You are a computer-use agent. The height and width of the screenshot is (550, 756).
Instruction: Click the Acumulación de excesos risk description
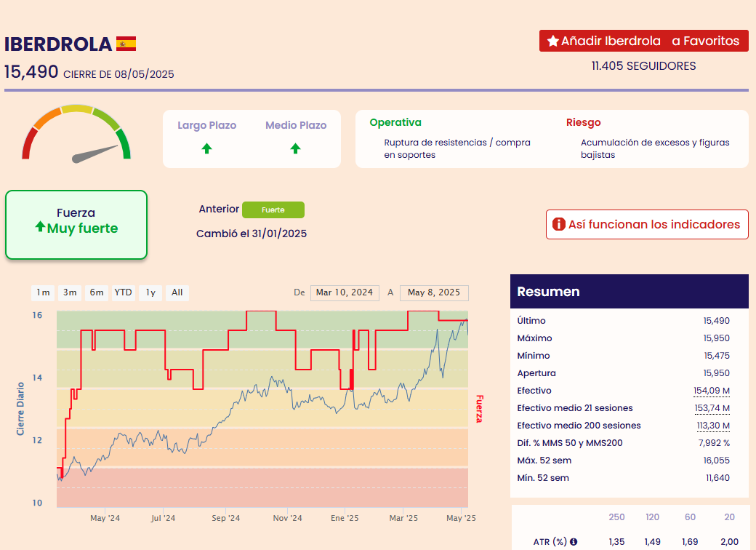pos(655,148)
